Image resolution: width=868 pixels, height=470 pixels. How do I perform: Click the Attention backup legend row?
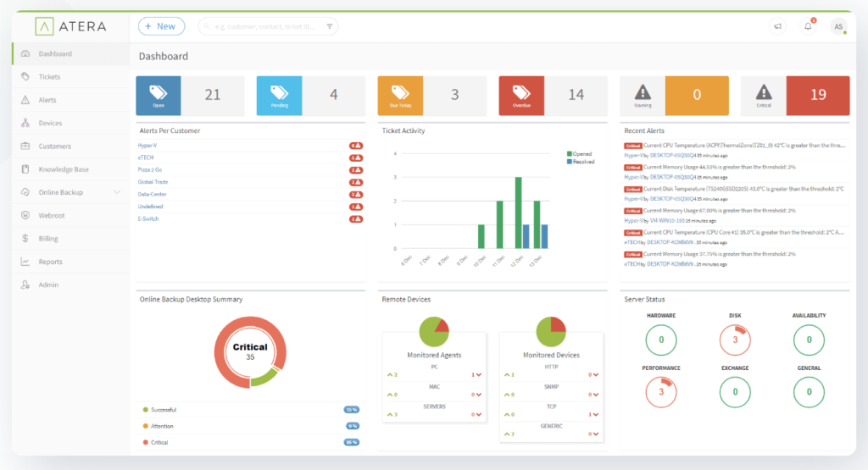(x=251, y=426)
